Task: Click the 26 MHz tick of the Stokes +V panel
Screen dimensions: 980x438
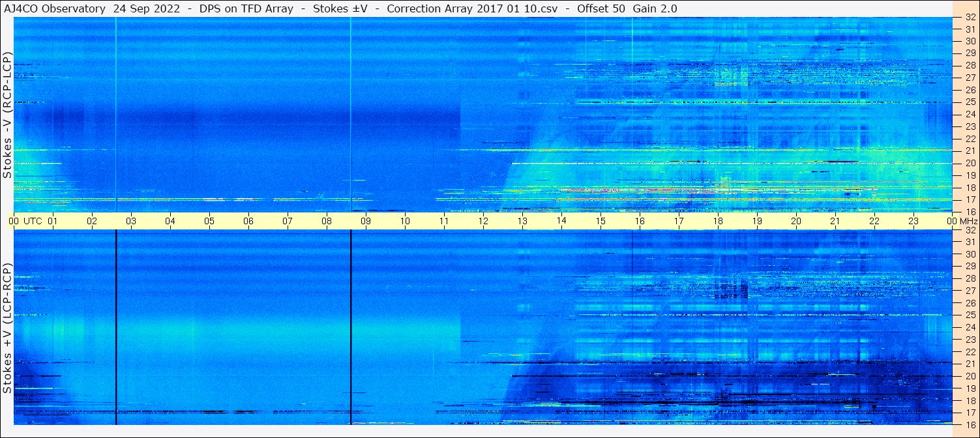Action: coord(970,303)
